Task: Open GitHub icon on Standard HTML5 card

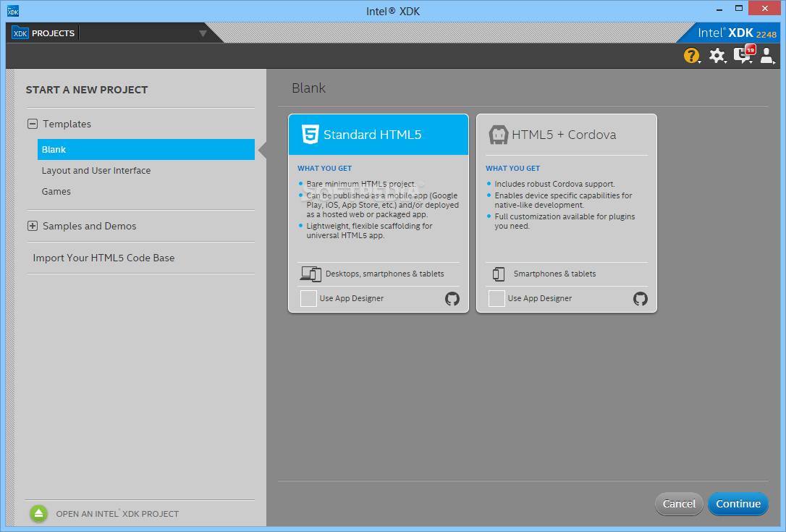Action: point(452,299)
